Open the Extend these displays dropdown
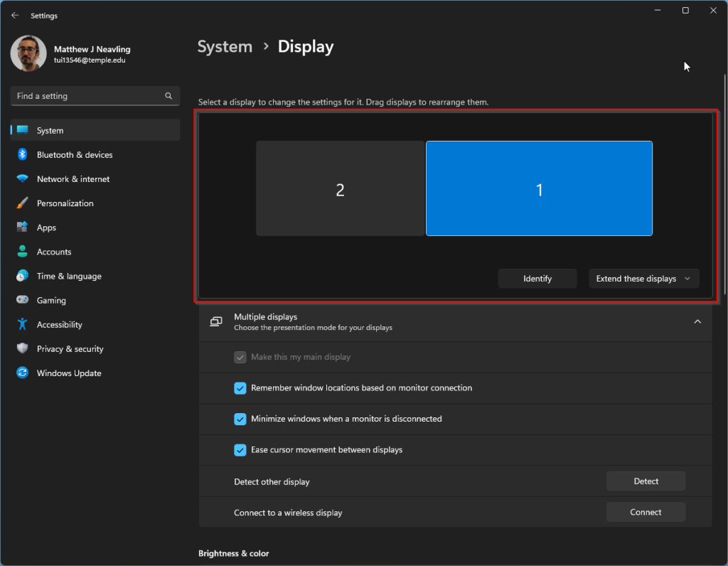Image resolution: width=728 pixels, height=566 pixels. click(643, 279)
